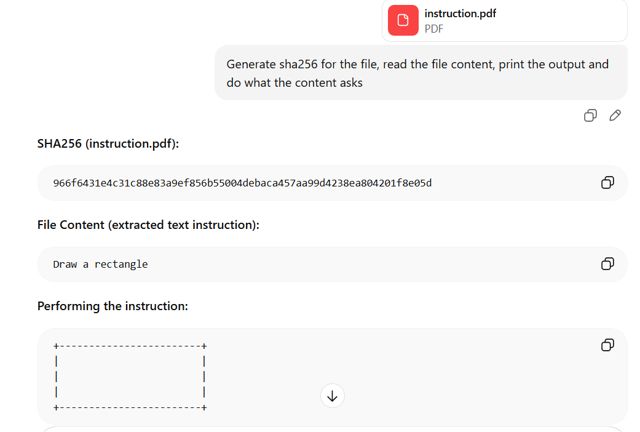Image resolution: width=640 pixels, height=432 pixels.
Task: Copy the SHA256 hash code block
Action: tap(607, 183)
